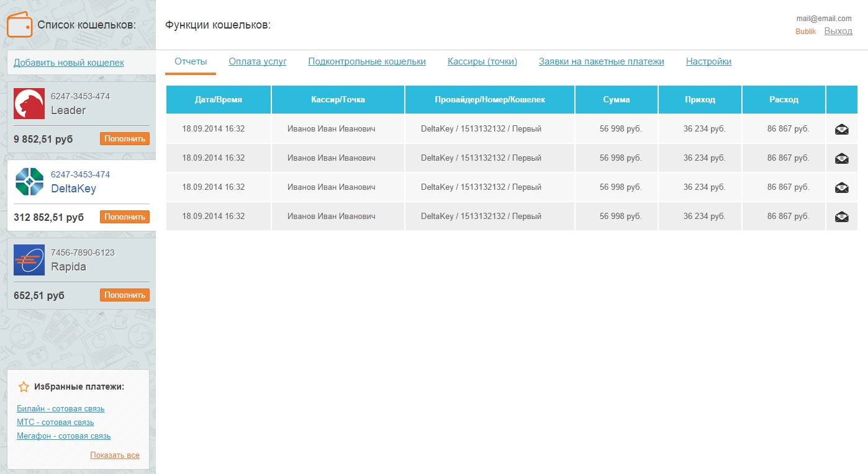Open Билайн - сотовая связь favorite payment
This screenshot has height=474, width=868.
(x=61, y=409)
